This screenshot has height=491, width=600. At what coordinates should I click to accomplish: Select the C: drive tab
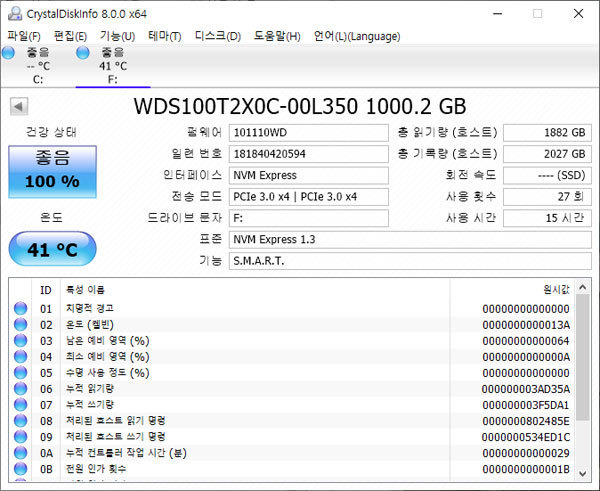(38, 66)
